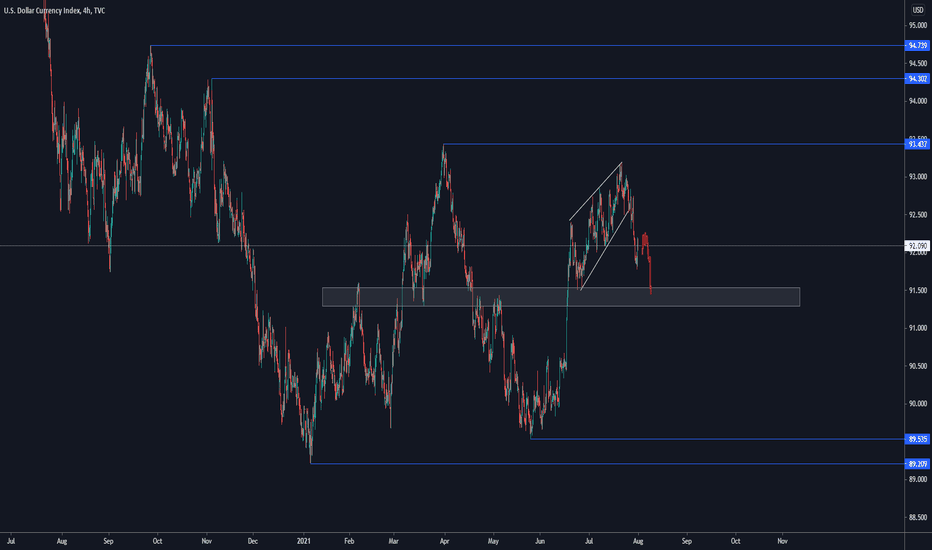This screenshot has height=550, width=932.
Task: Click the 88.500 price axis value
Action: (917, 517)
